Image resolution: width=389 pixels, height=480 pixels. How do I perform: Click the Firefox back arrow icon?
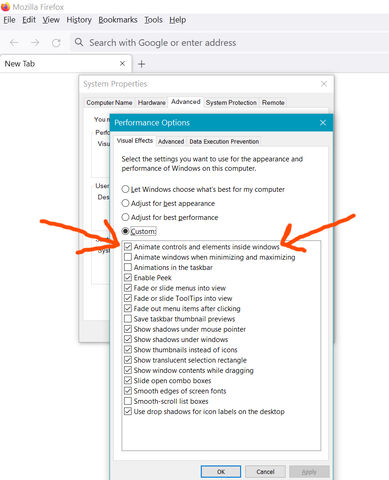point(14,43)
